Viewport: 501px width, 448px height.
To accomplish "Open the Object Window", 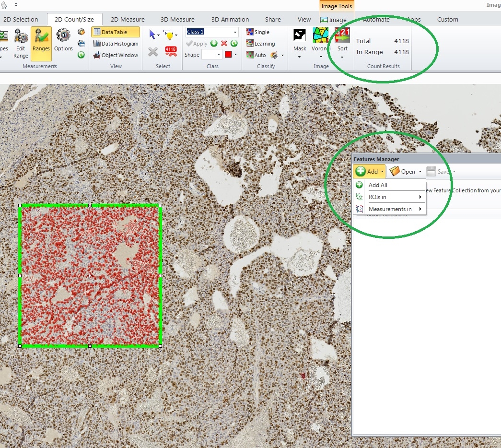I will (x=116, y=55).
